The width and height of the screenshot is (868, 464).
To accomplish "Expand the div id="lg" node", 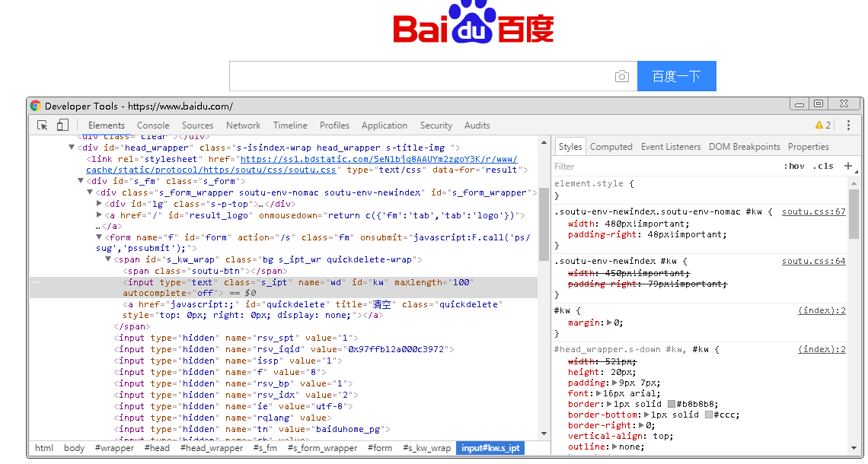I will point(99,204).
